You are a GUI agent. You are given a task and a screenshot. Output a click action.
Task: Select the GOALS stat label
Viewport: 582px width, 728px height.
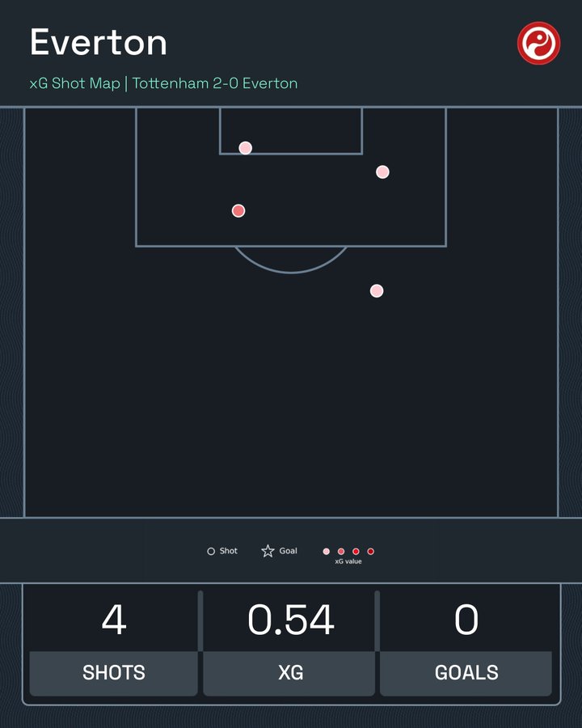466,672
